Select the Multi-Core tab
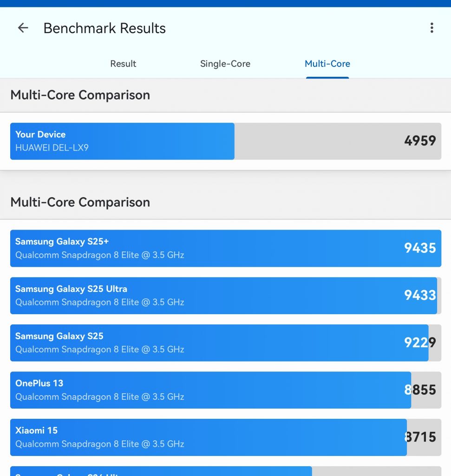This screenshot has width=451, height=476. click(x=327, y=64)
